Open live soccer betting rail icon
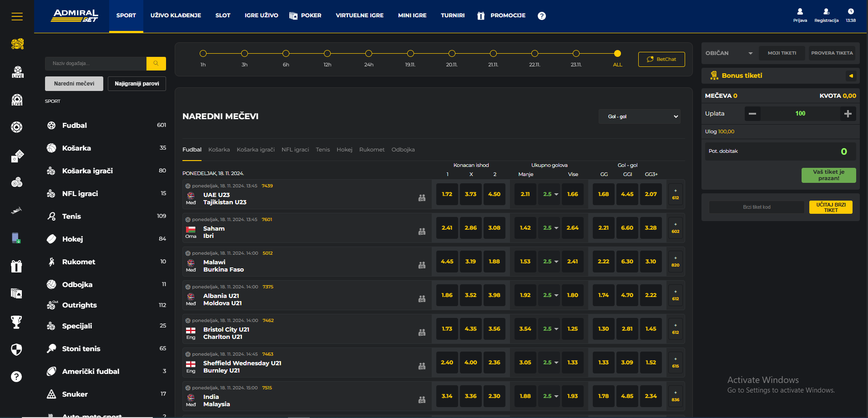This screenshot has height=418, width=868. coord(17,72)
